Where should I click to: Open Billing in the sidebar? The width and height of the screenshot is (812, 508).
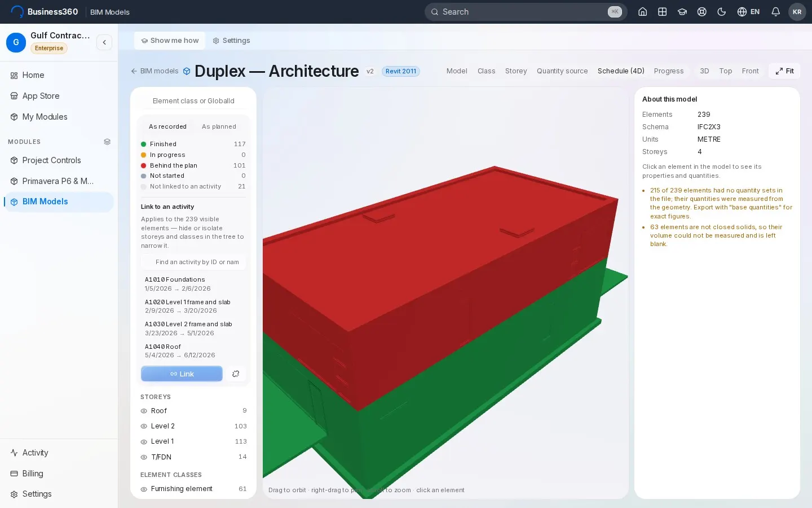59,474
